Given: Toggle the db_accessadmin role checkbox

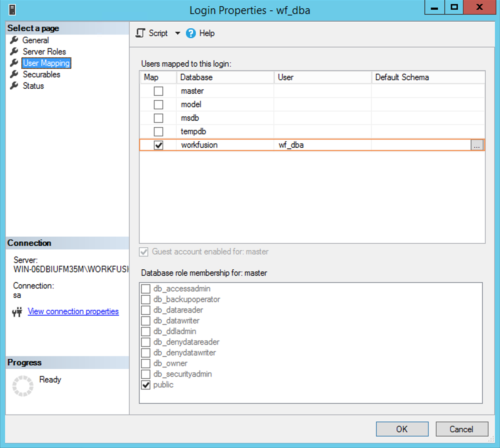Looking at the screenshot, I should (146, 289).
